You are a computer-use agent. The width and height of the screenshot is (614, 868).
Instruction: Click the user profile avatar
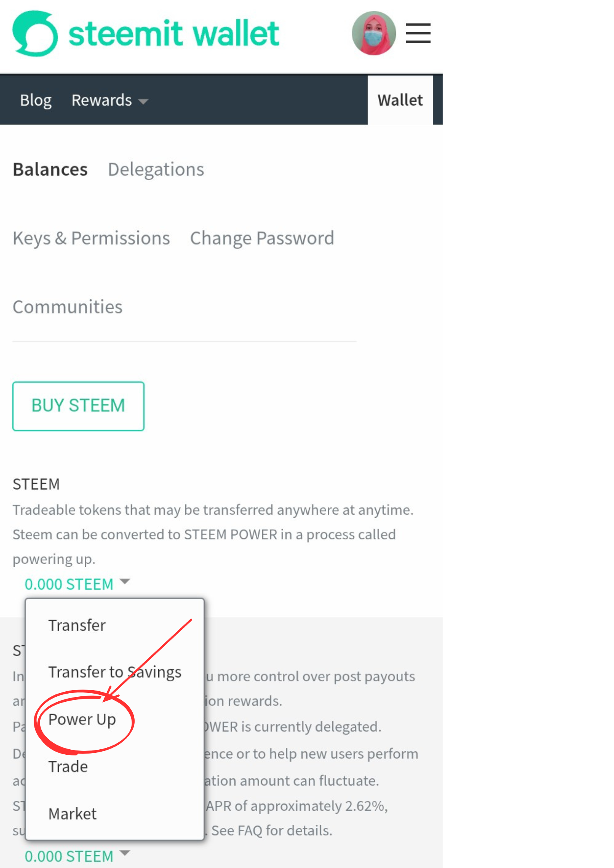tap(373, 33)
